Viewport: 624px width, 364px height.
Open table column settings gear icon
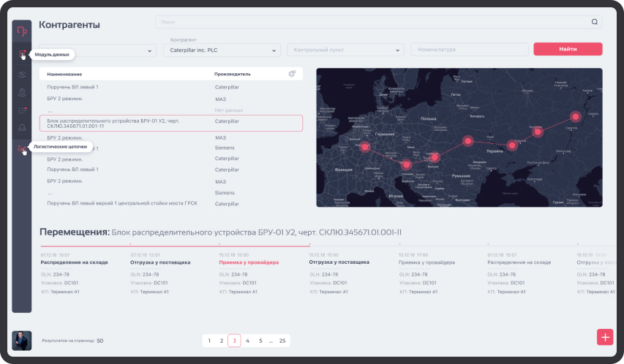point(292,74)
